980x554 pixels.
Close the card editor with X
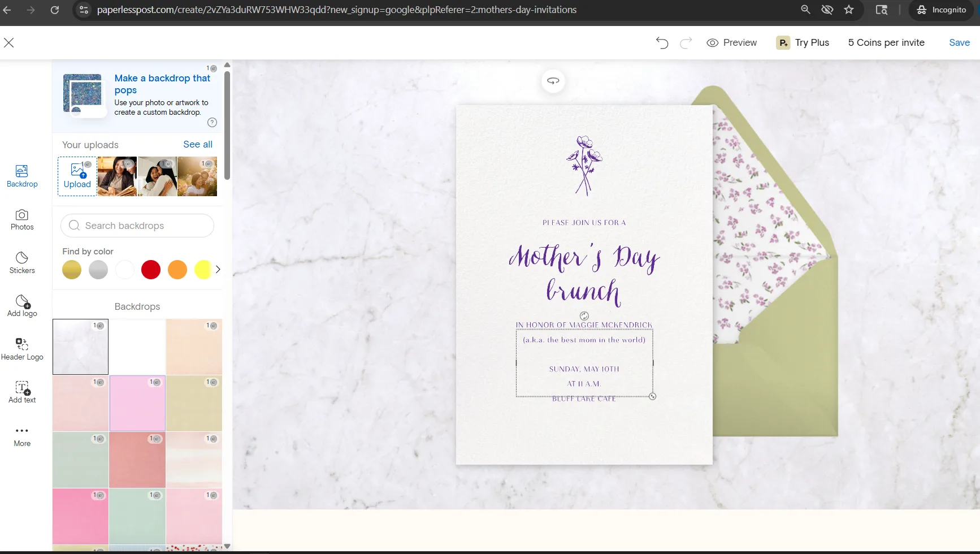[x=9, y=42]
